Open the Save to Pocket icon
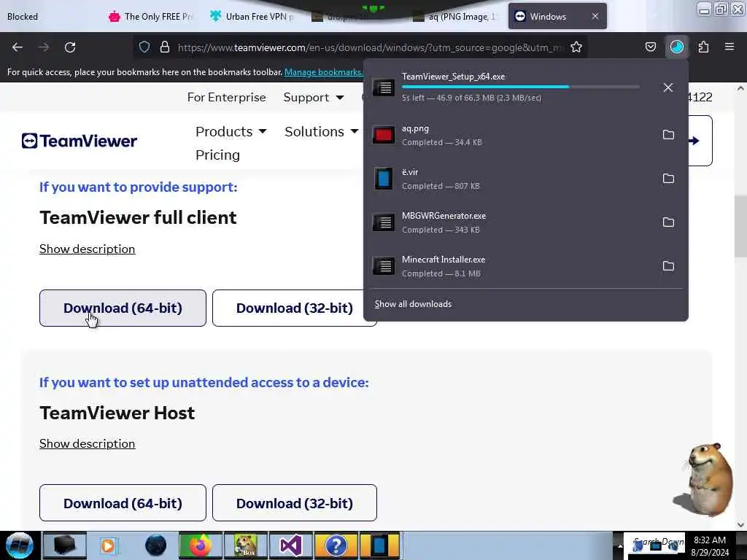The image size is (747, 560). click(x=650, y=47)
